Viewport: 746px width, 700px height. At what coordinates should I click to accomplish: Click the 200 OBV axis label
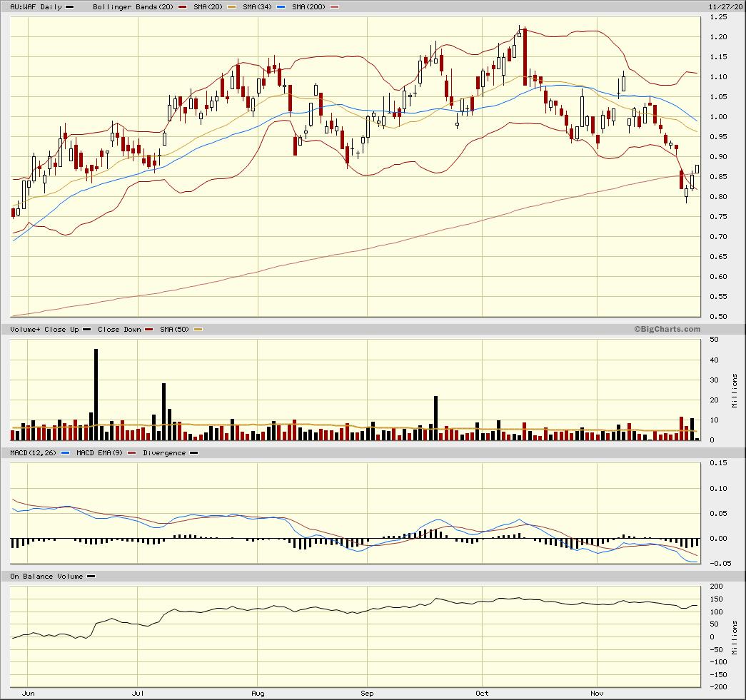(x=716, y=587)
